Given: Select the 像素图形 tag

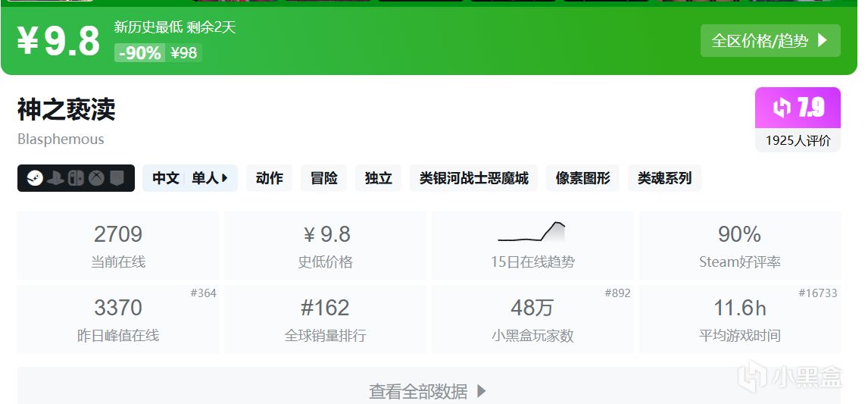Looking at the screenshot, I should [x=583, y=178].
